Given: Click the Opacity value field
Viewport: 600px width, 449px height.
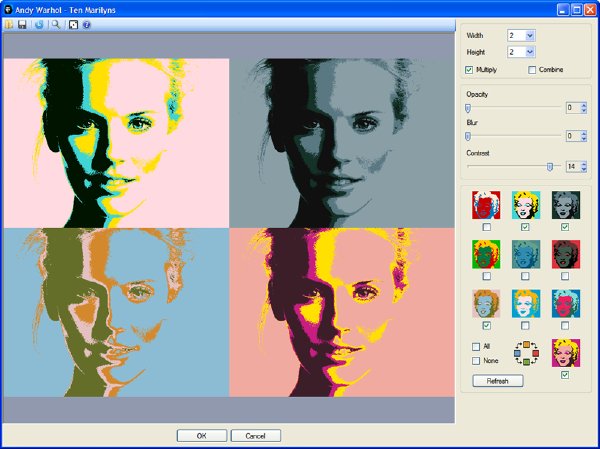Looking at the screenshot, I should 573,108.
